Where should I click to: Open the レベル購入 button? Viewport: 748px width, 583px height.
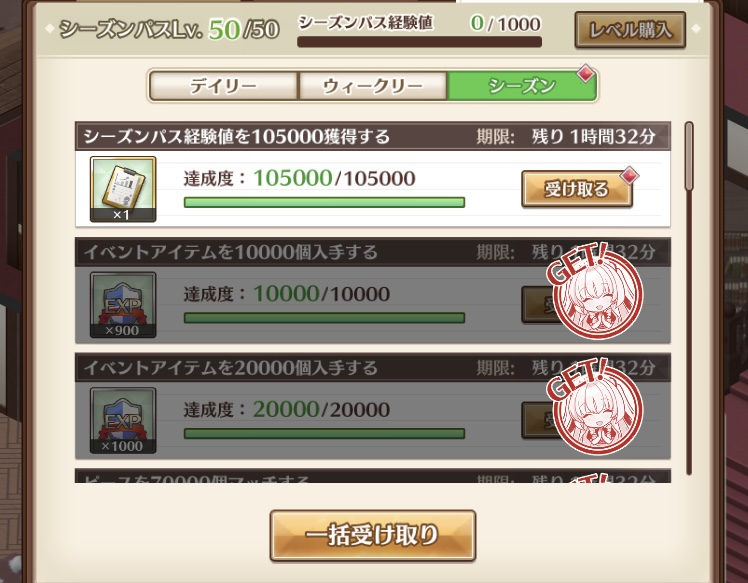click(630, 30)
